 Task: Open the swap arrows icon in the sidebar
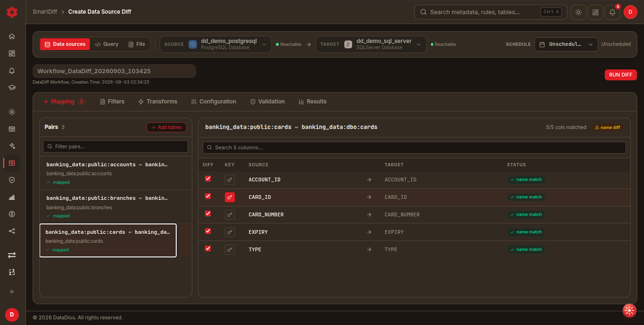[12, 255]
